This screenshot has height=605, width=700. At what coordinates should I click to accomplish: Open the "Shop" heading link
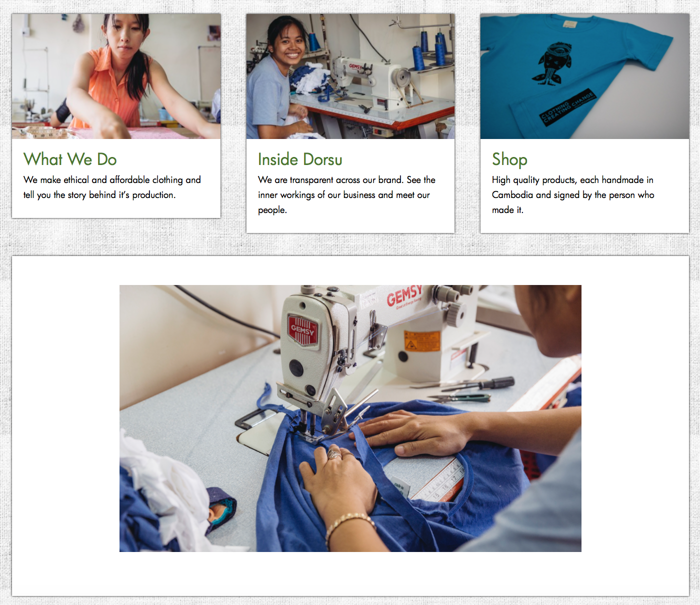coord(509,159)
